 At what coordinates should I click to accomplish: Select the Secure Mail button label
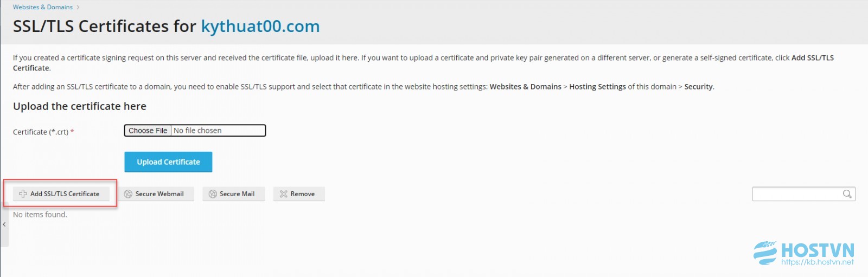[x=237, y=194]
